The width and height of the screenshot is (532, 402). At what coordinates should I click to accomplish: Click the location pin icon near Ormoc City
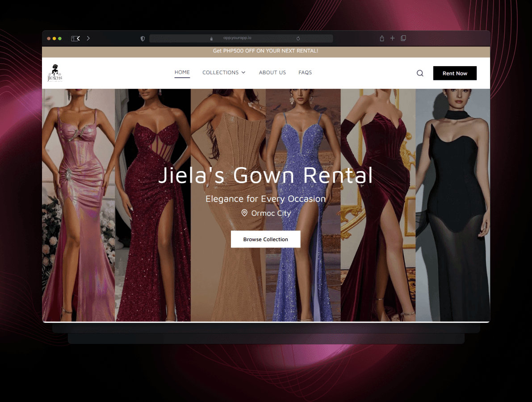244,213
